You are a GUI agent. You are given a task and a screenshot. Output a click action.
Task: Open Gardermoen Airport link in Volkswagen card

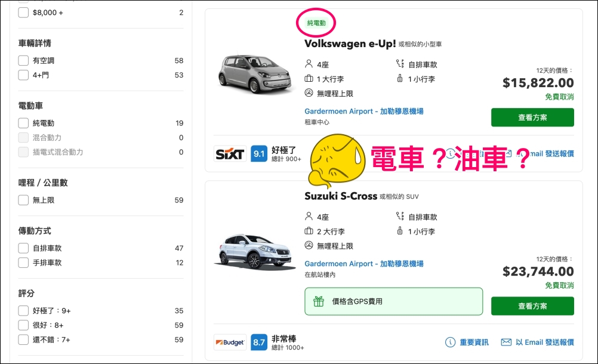(x=364, y=112)
